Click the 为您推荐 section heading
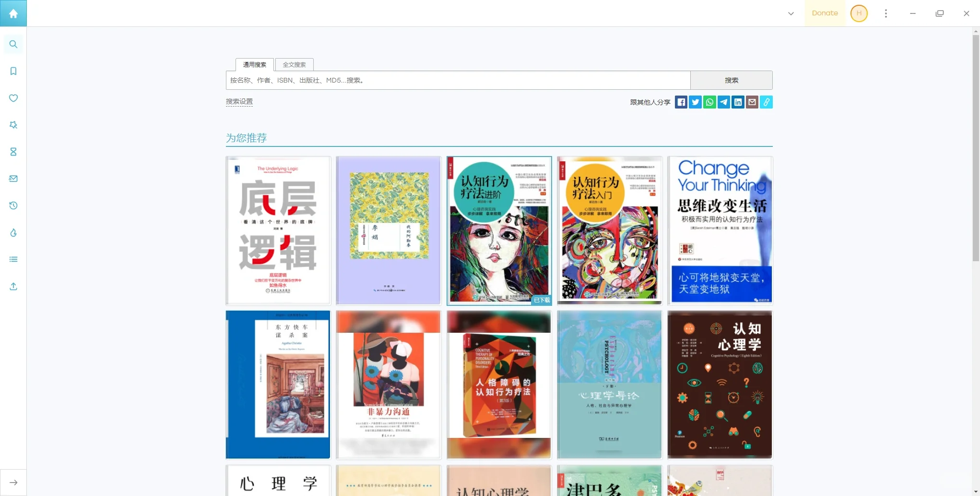This screenshot has width=980, height=496. coord(246,138)
